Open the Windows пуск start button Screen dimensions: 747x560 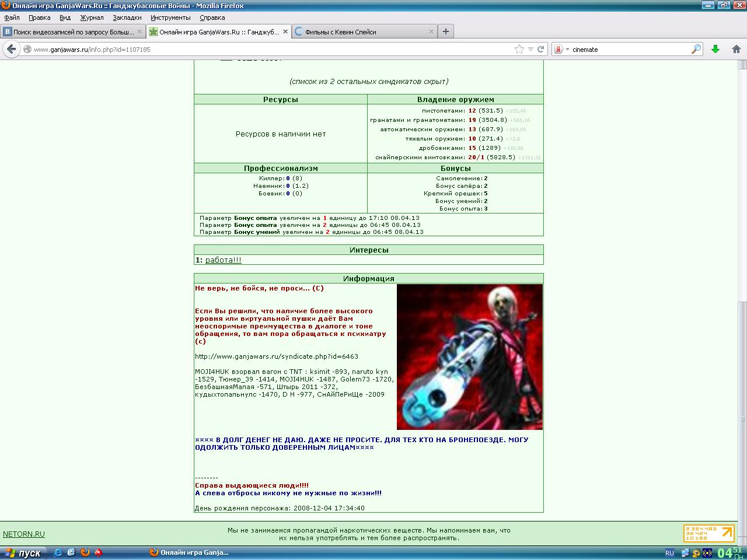(x=23, y=552)
